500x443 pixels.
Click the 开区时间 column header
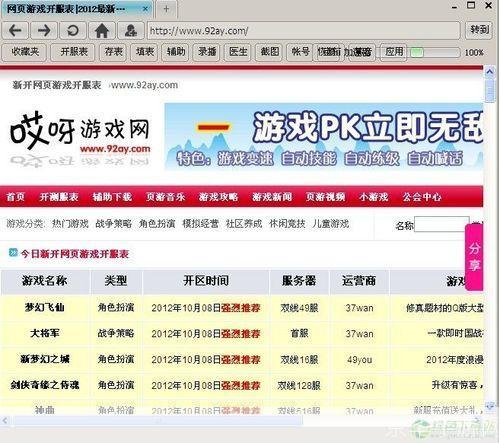[x=206, y=281]
